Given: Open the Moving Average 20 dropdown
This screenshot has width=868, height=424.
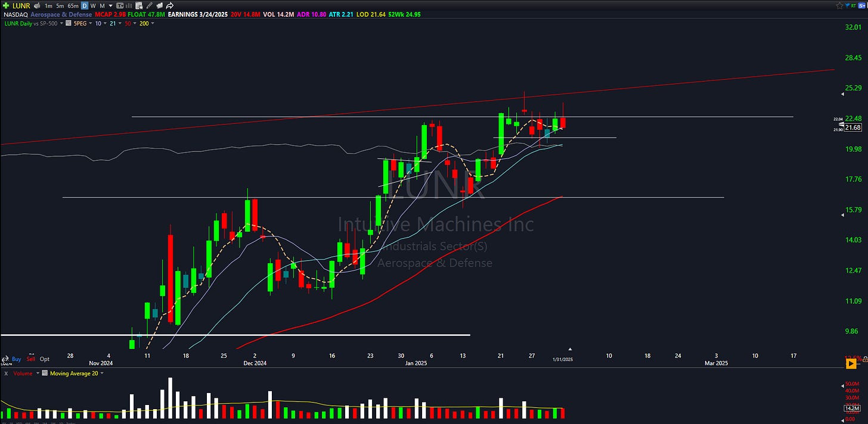Looking at the screenshot, I should click(102, 373).
